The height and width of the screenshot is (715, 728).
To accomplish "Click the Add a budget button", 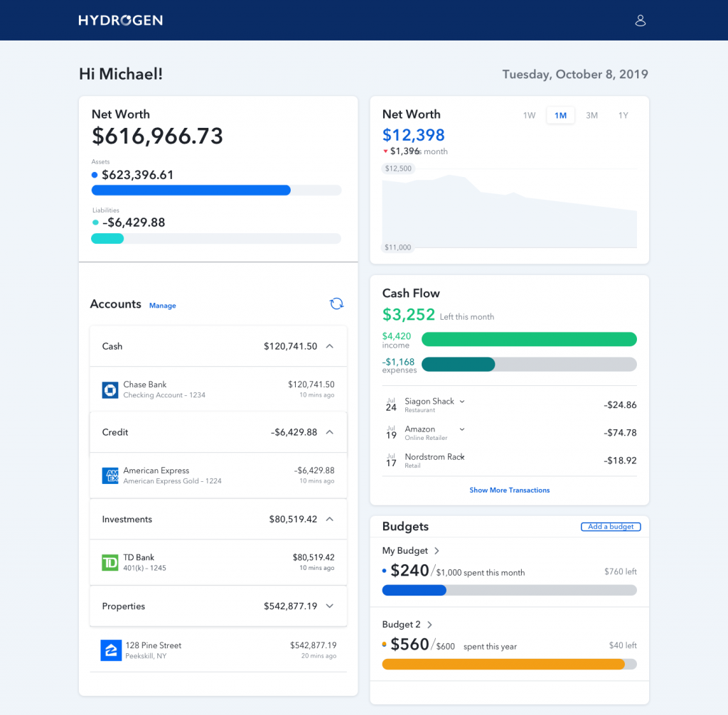I will pos(610,527).
